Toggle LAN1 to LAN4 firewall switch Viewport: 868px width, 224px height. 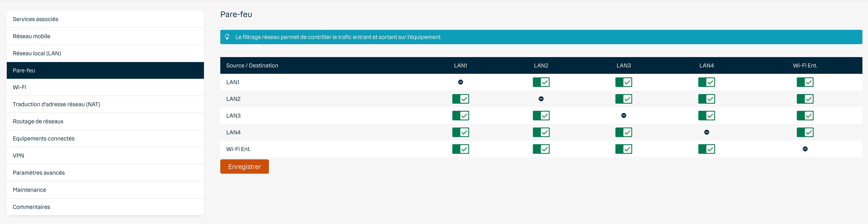tap(706, 82)
